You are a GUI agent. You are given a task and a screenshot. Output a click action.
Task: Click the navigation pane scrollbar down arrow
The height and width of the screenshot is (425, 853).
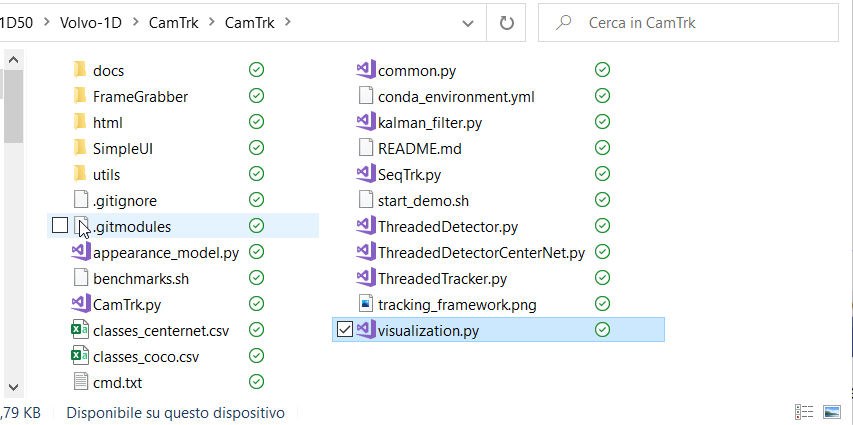point(12,386)
